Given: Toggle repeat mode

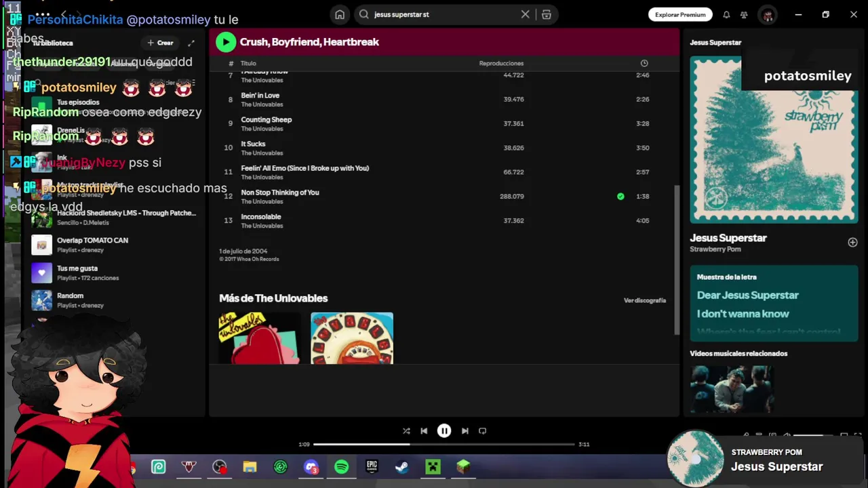Looking at the screenshot, I should 482,431.
